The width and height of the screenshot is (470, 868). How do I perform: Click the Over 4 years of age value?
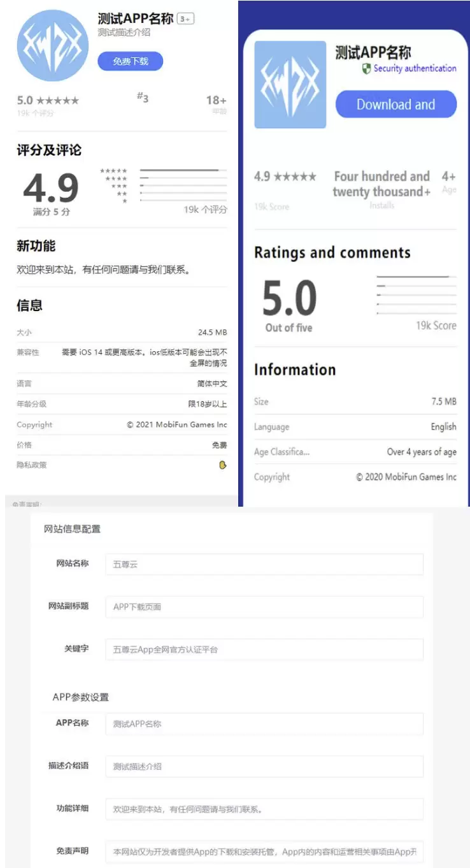tap(422, 452)
